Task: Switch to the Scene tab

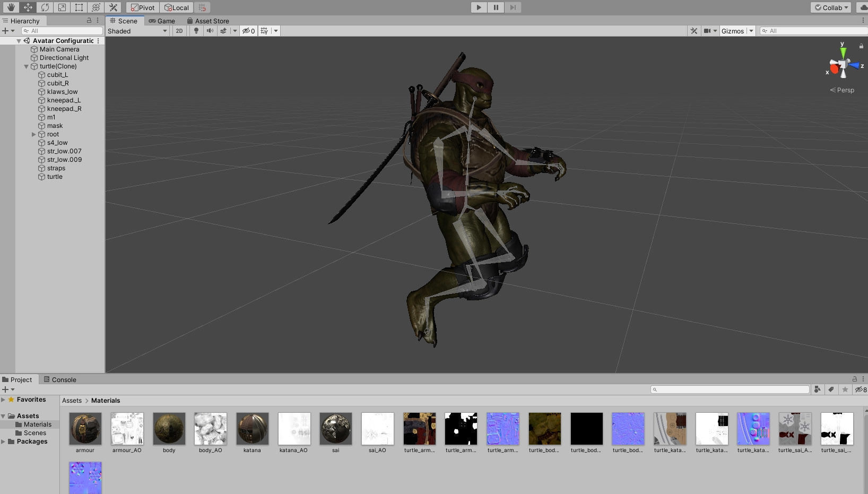Action: pos(124,21)
